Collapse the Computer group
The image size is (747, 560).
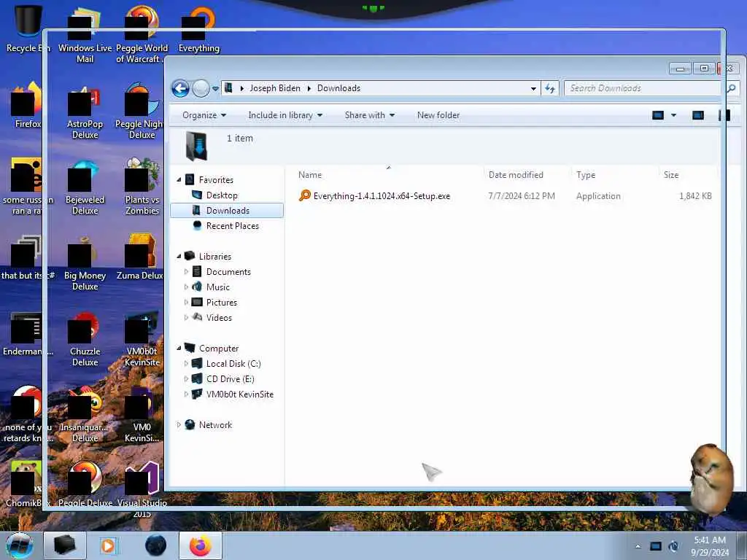[179, 348]
